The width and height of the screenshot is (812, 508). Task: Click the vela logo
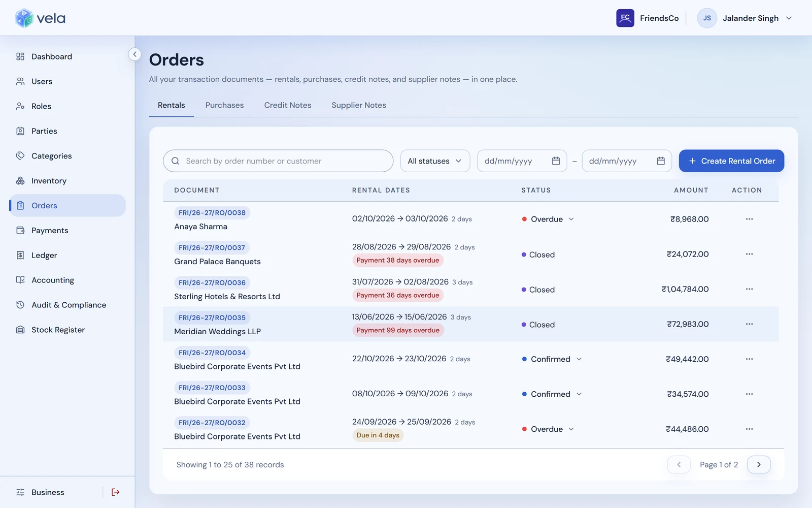click(40, 18)
